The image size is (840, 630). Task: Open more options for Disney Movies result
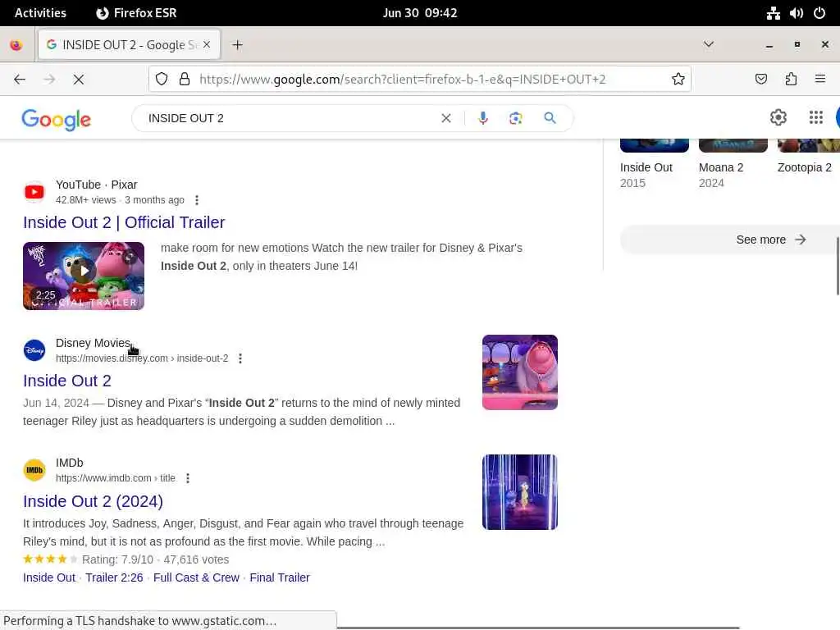[x=240, y=358]
